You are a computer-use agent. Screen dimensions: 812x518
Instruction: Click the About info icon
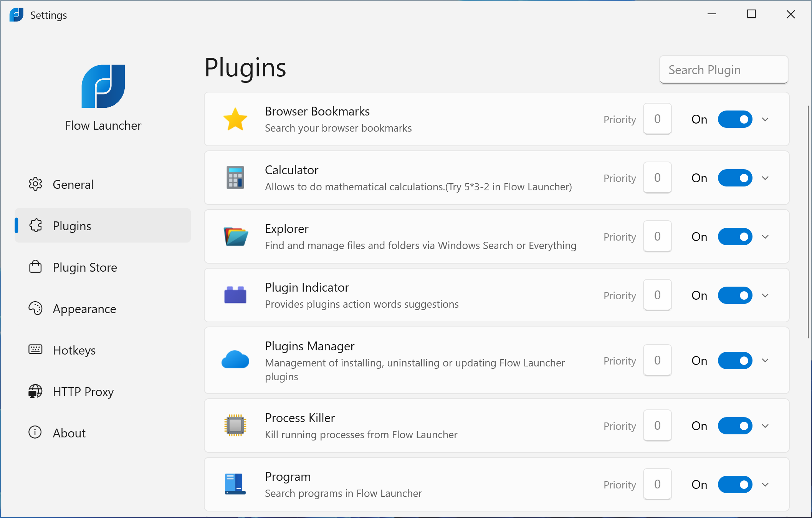[35, 432]
